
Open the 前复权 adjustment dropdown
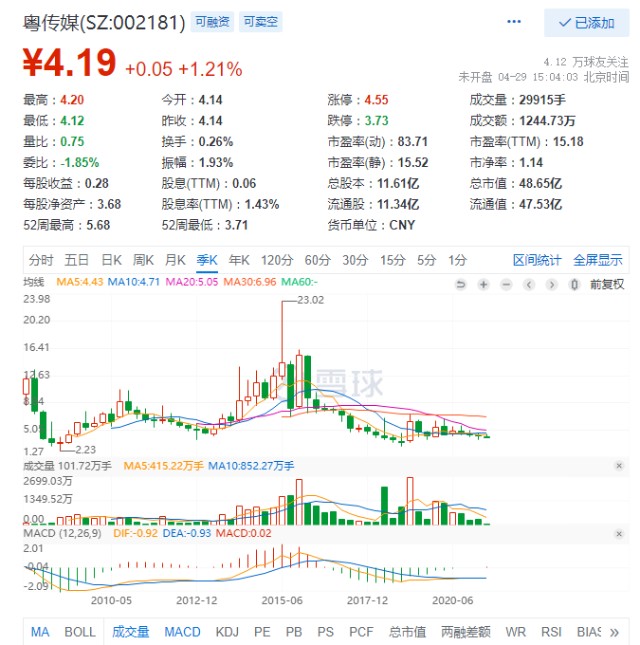click(x=607, y=284)
